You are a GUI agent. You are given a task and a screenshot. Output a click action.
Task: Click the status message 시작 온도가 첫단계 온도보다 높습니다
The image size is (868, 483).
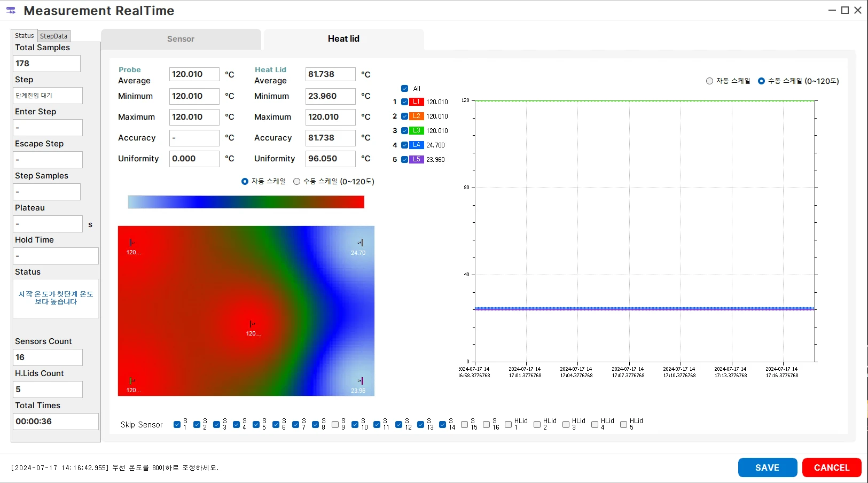point(56,298)
